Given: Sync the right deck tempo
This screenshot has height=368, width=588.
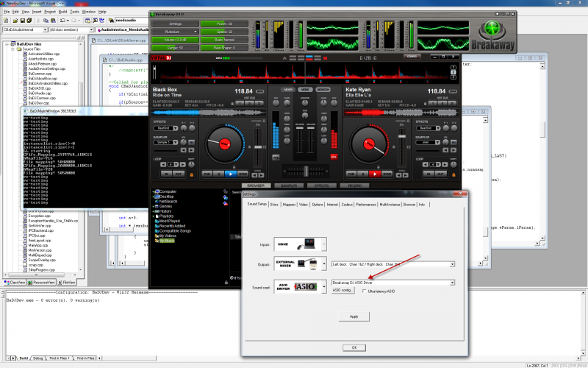Looking at the screenshot, I should coord(387,174).
